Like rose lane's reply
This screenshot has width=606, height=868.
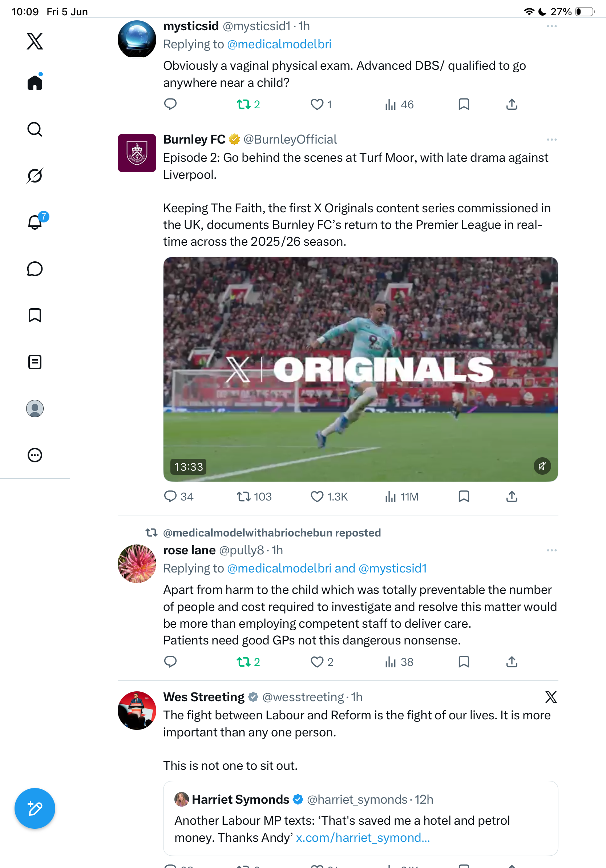[322, 662]
